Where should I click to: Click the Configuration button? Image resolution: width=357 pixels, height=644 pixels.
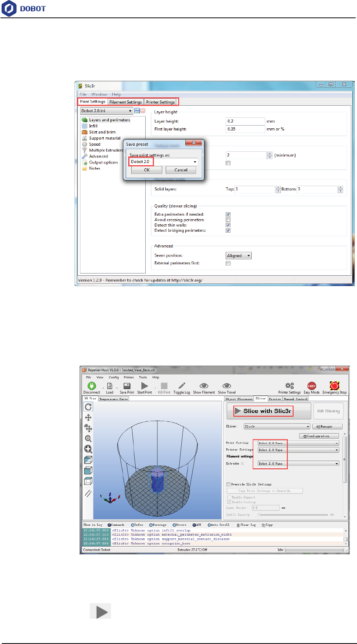319,436
